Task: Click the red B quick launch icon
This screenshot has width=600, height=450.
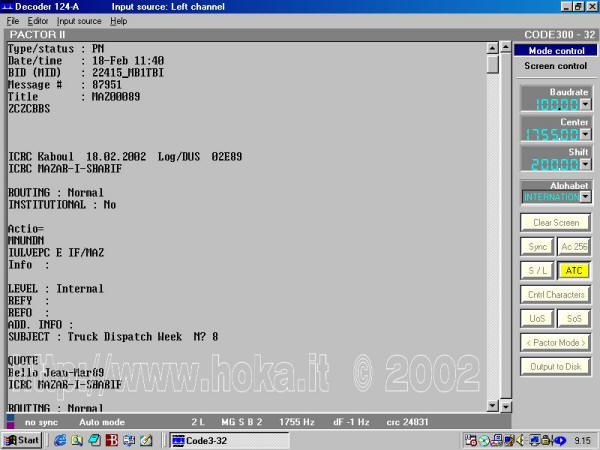Action: coord(112,440)
